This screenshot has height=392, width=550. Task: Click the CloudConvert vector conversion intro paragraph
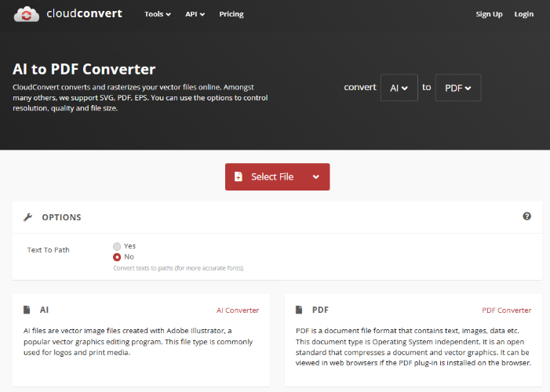click(140, 97)
